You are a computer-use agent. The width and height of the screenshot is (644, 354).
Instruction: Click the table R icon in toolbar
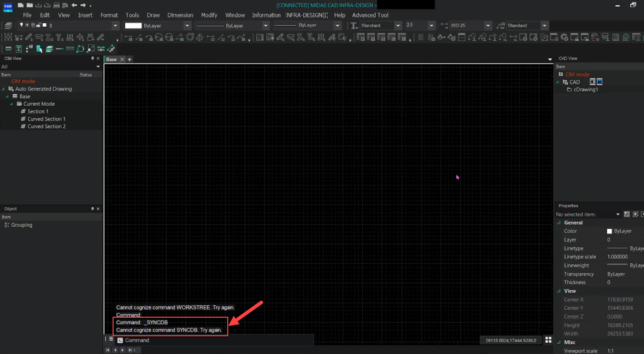click(360, 37)
